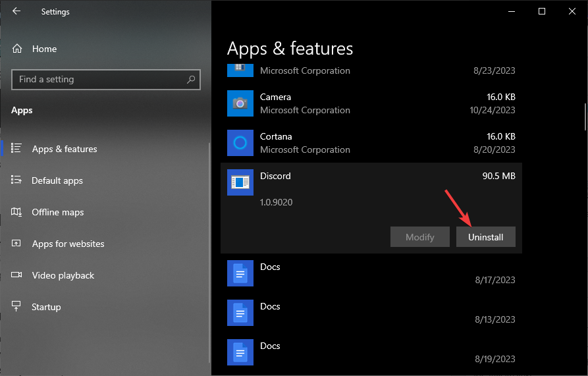Click Cortana install date 8/20/2023

[x=494, y=149]
